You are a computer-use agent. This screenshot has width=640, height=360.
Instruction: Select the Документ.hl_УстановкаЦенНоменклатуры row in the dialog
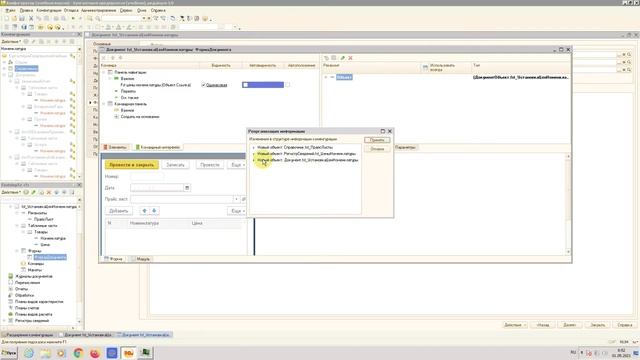tap(307, 160)
